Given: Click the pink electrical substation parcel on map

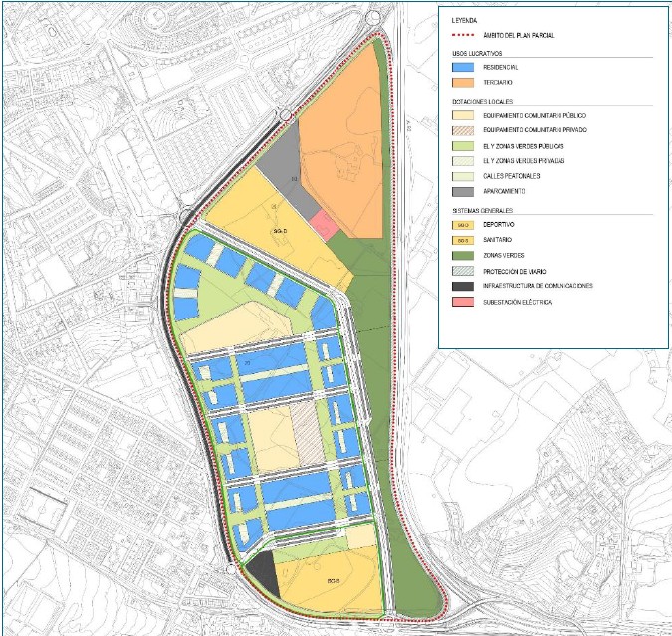Looking at the screenshot, I should (324, 225).
